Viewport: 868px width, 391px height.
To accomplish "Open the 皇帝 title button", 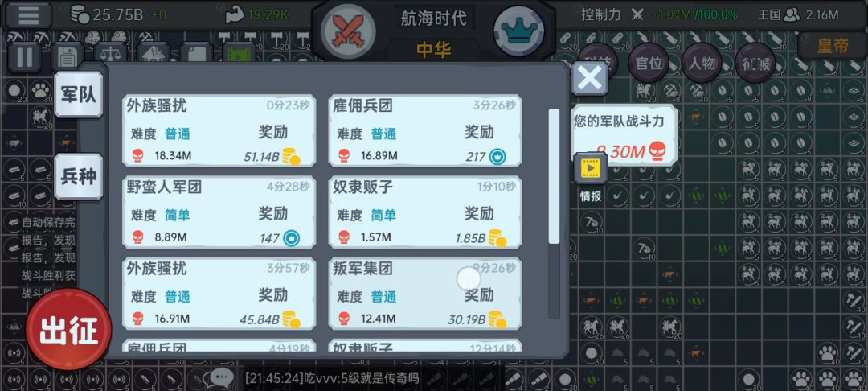I will [x=832, y=46].
